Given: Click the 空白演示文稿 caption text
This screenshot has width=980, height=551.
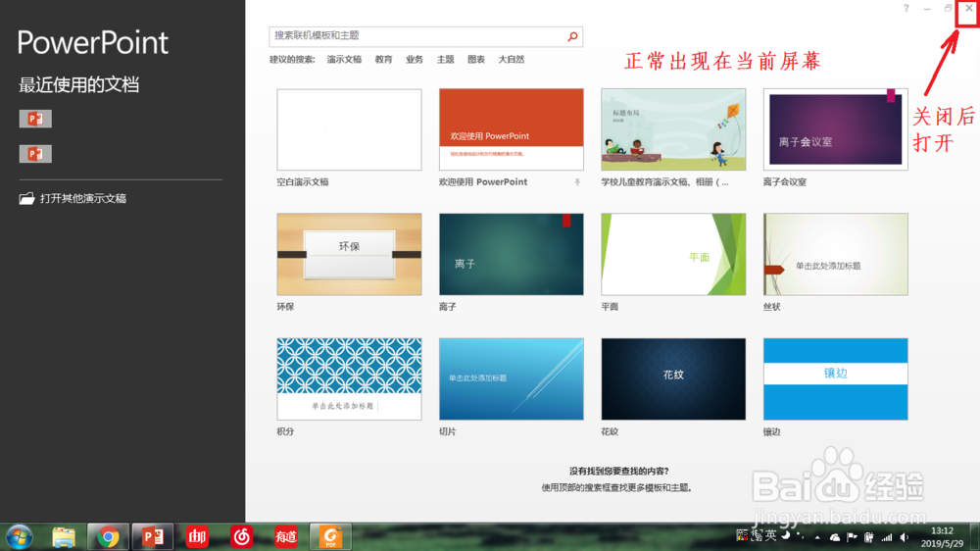Looking at the screenshot, I should click(x=303, y=182).
